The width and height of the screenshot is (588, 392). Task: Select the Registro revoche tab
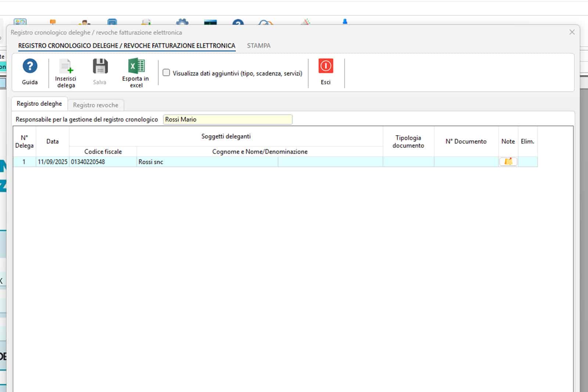(x=96, y=105)
